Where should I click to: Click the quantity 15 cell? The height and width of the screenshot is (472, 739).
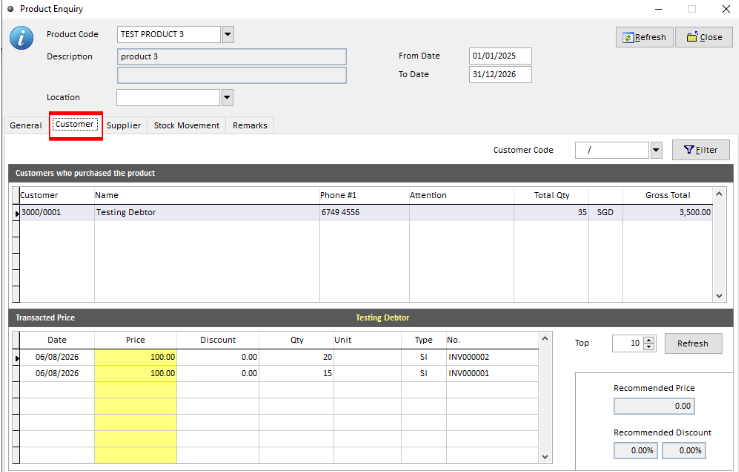click(x=296, y=373)
